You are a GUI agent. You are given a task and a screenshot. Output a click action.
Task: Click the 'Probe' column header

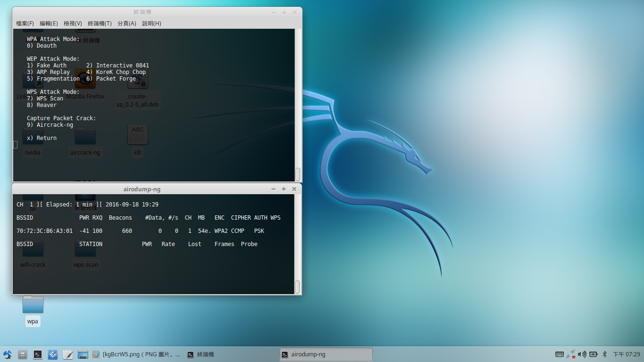tap(249, 244)
